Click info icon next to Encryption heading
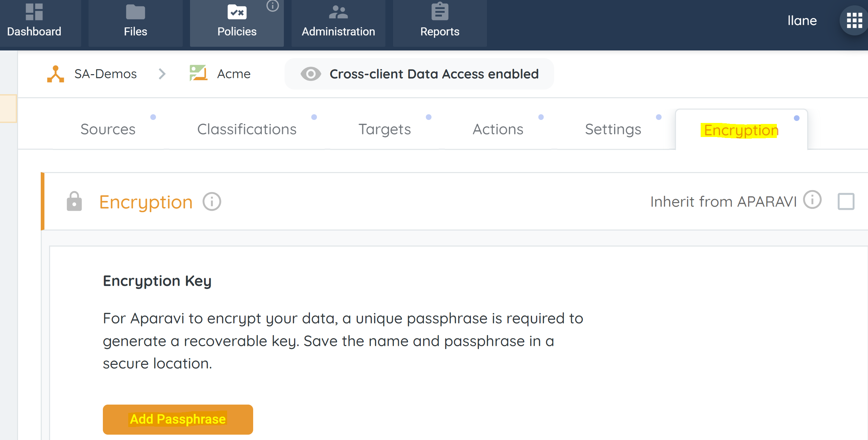This screenshot has width=868, height=440. [x=212, y=202]
